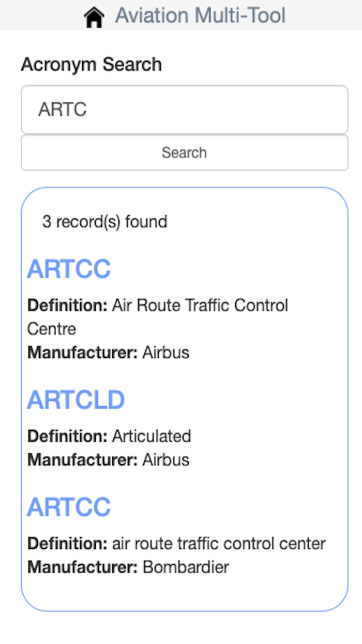Click inside the blue results card
Image resolution: width=362 pixels, height=644 pixels.
[184, 393]
